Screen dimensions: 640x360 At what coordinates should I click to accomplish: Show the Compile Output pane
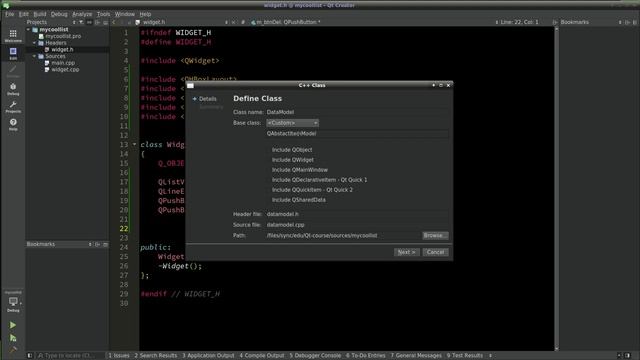(262, 356)
